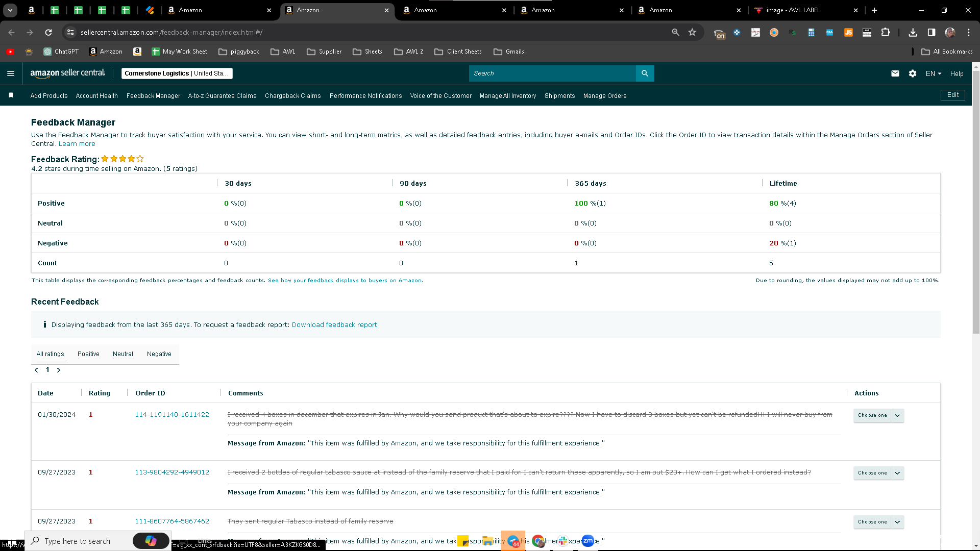Image resolution: width=980 pixels, height=551 pixels.
Task: Click the Windows Type here to search box
Action: (78, 541)
